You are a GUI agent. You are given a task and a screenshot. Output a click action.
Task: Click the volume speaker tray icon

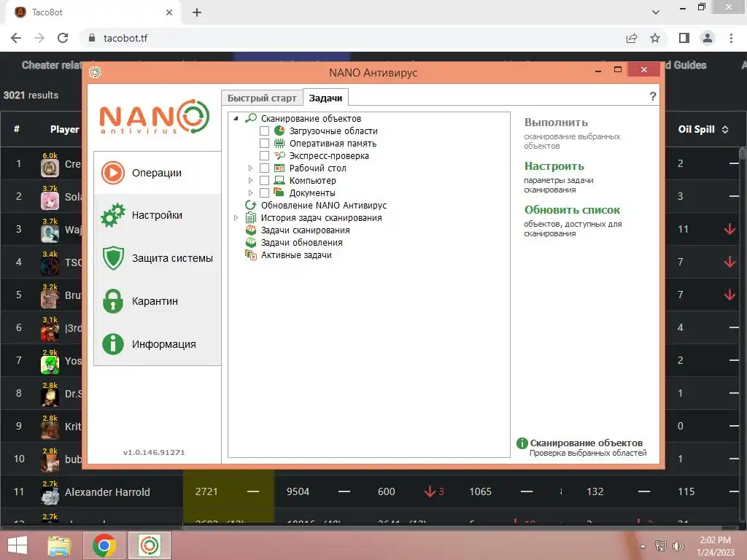[x=678, y=546]
